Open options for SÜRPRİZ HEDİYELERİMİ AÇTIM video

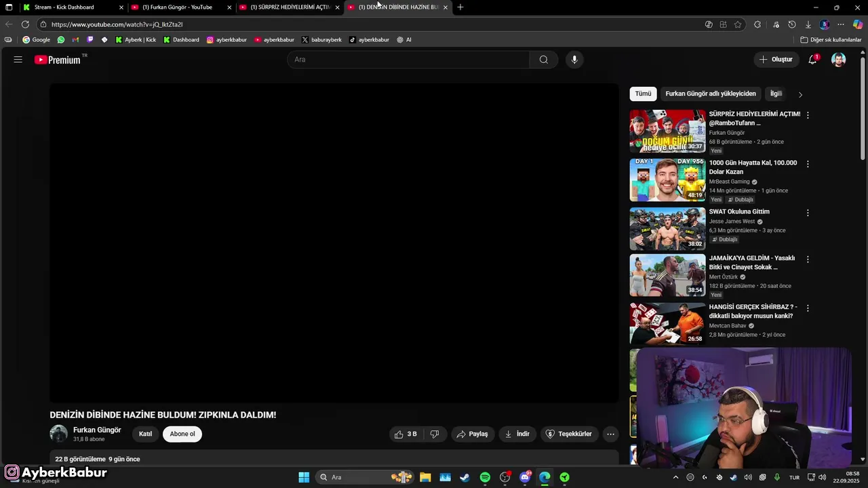pyautogui.click(x=808, y=115)
